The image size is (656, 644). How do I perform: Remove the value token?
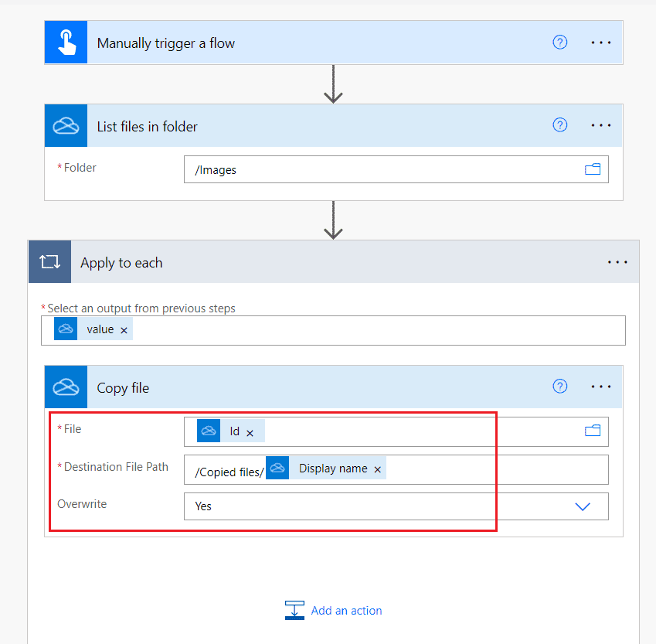(124, 330)
